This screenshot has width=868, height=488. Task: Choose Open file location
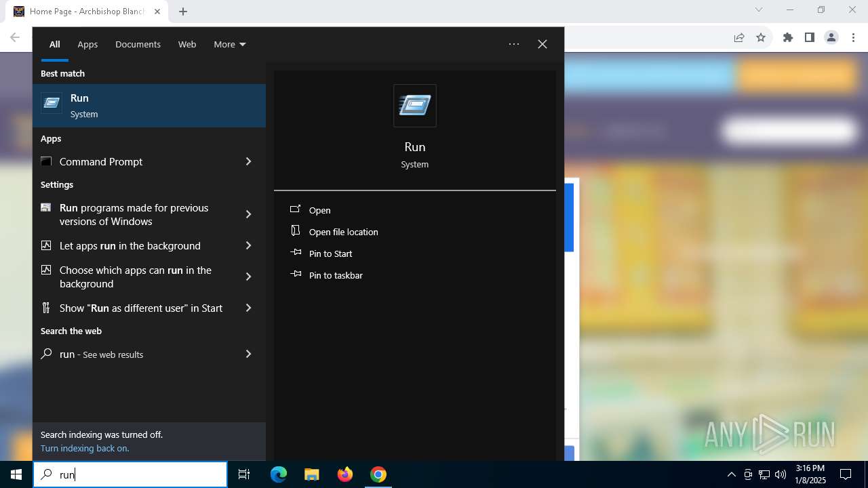click(x=343, y=232)
